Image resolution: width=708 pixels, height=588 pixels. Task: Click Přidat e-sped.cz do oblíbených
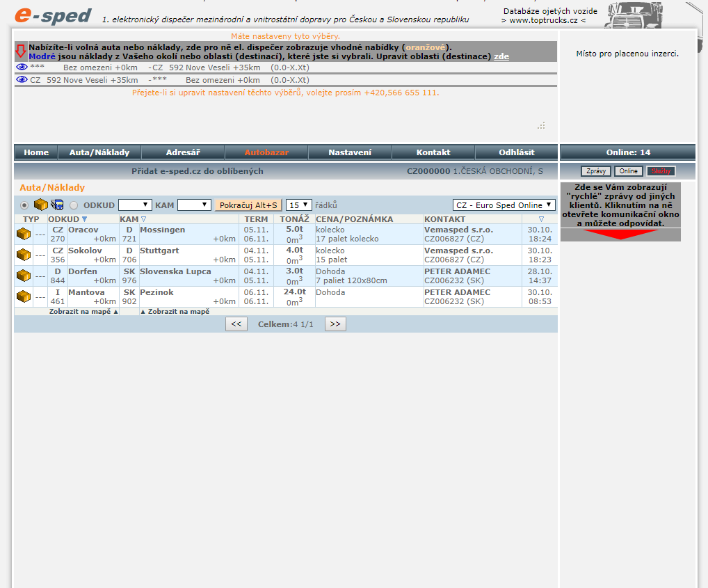click(198, 171)
